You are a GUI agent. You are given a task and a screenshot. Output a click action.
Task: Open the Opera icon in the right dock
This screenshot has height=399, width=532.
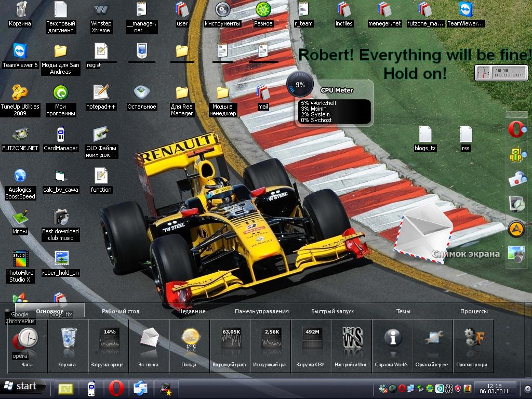tap(515, 129)
